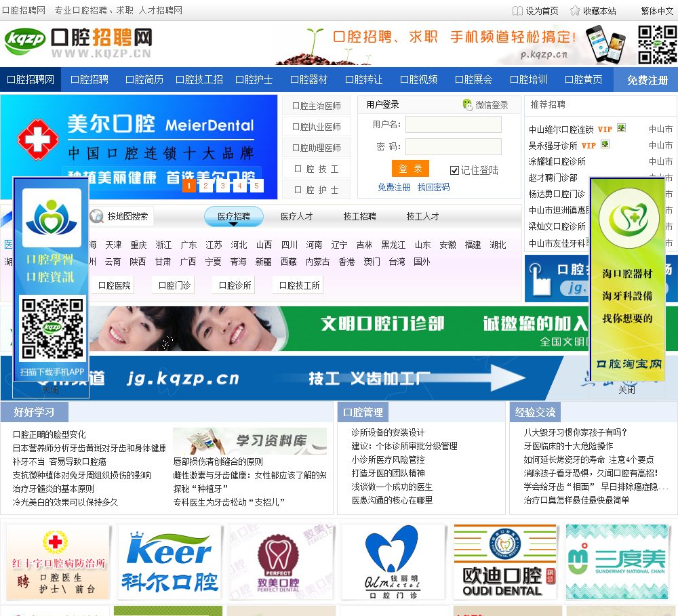Click the 免费注册 nav button

647,79
